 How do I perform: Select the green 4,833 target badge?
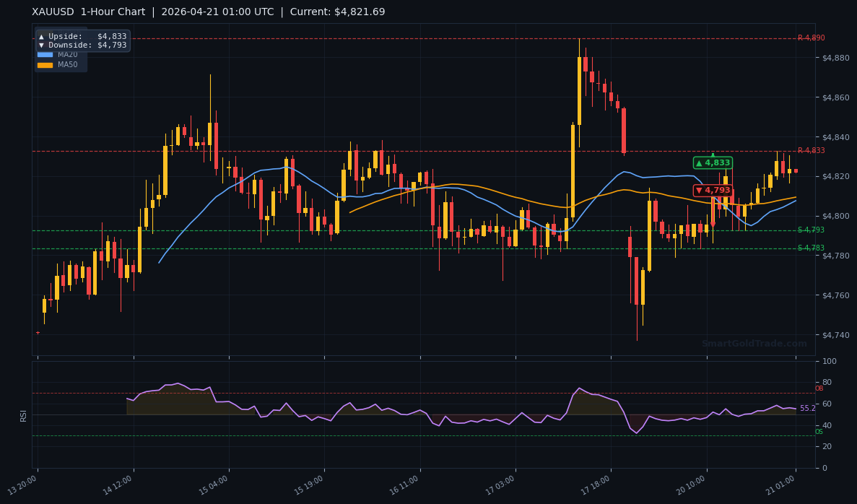pos(712,163)
